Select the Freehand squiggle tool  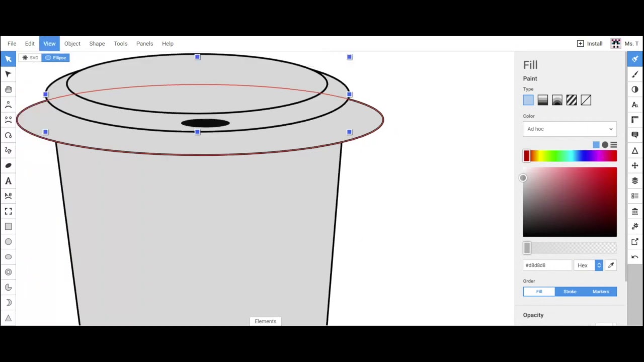(x=8, y=150)
